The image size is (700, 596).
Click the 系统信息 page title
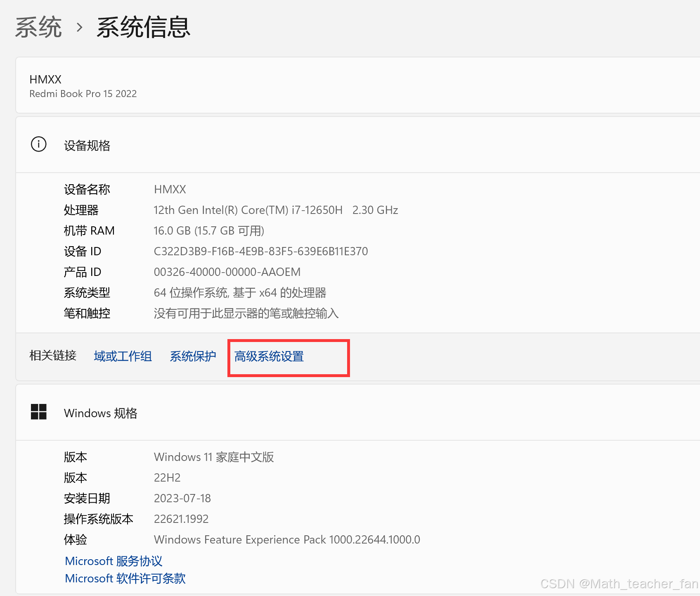click(x=144, y=28)
